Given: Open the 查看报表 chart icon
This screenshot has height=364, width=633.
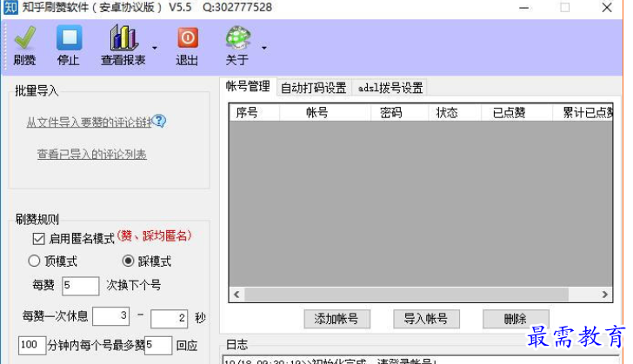Looking at the screenshot, I should tap(123, 37).
